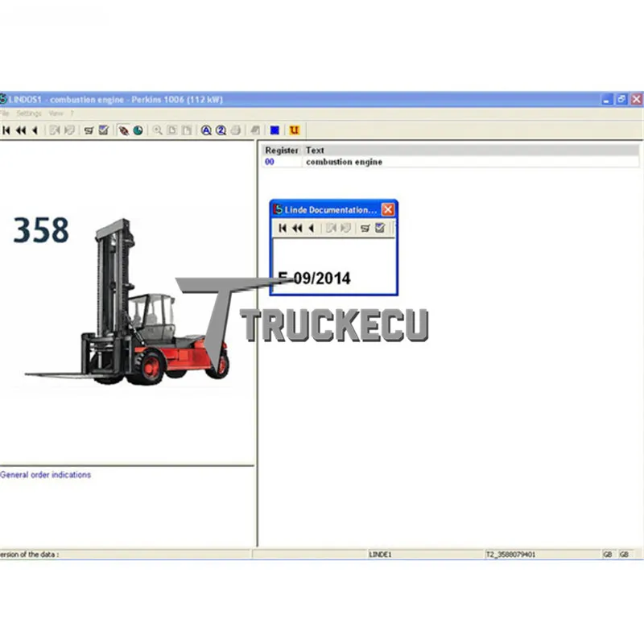
Task: Go back one step using main toolbar arrow
Action: pos(35,130)
